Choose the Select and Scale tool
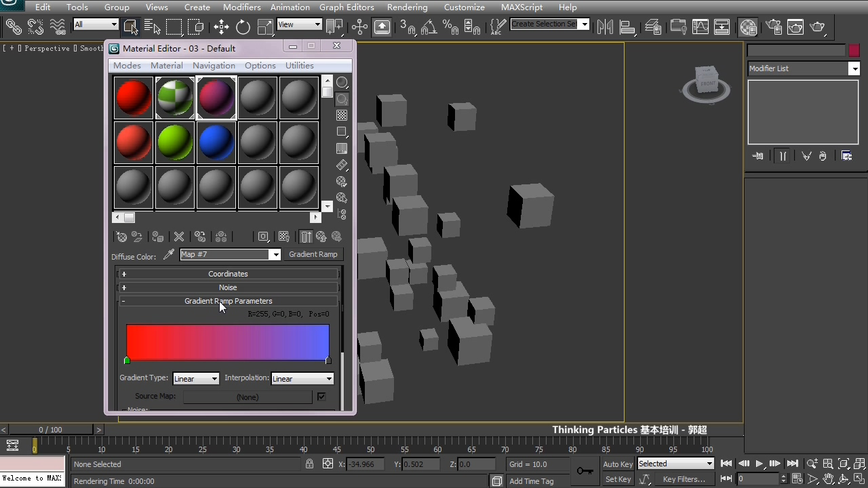 265,27
